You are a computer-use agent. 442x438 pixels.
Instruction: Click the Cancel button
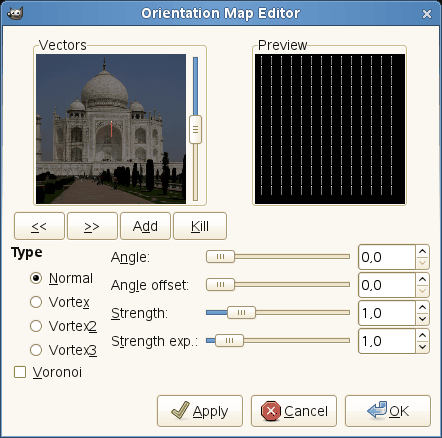click(294, 411)
